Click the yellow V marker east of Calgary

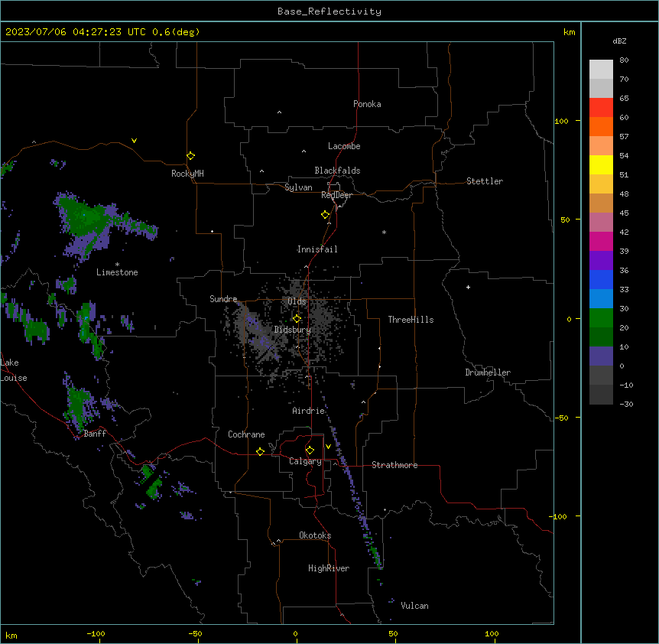pos(328,447)
